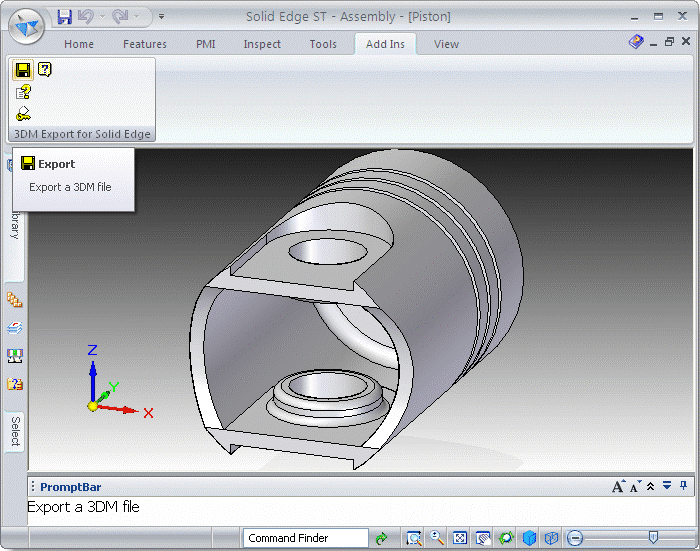
Task: Save with the quick access Save icon
Action: pos(65,17)
